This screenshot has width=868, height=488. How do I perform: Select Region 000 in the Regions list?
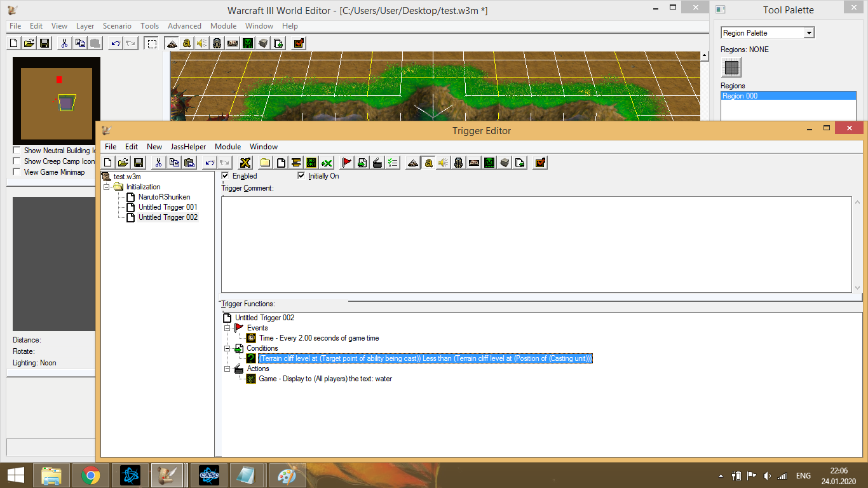click(x=789, y=96)
